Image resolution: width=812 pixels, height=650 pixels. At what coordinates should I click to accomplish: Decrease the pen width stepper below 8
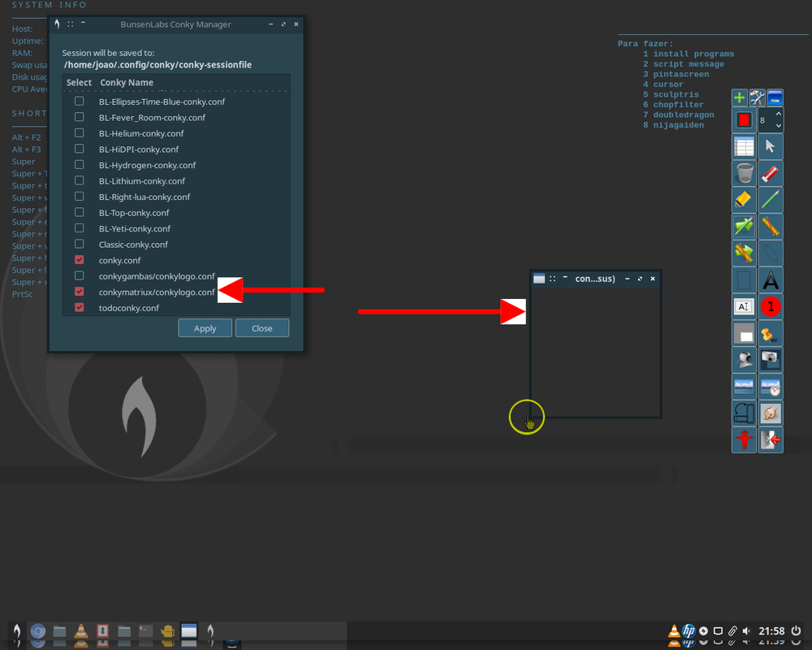(779, 126)
